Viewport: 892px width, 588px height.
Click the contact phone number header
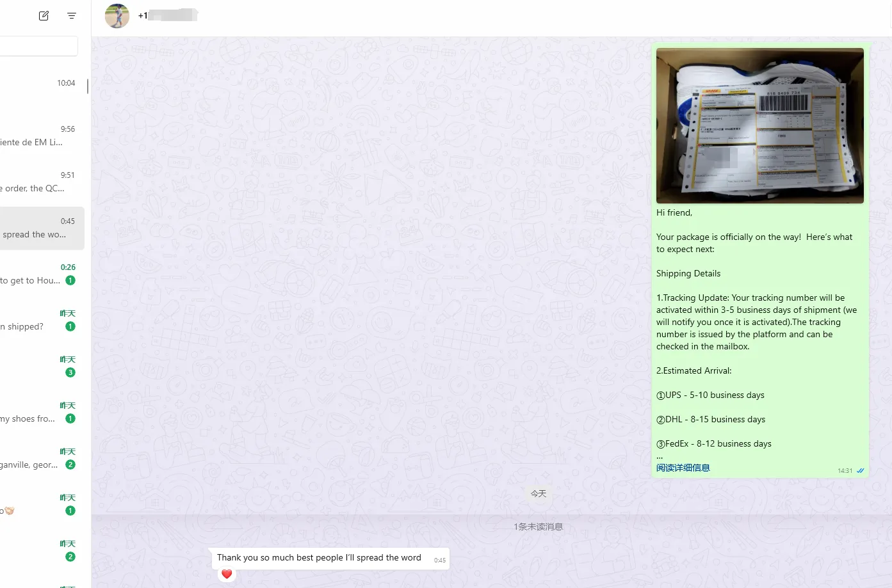[168, 15]
